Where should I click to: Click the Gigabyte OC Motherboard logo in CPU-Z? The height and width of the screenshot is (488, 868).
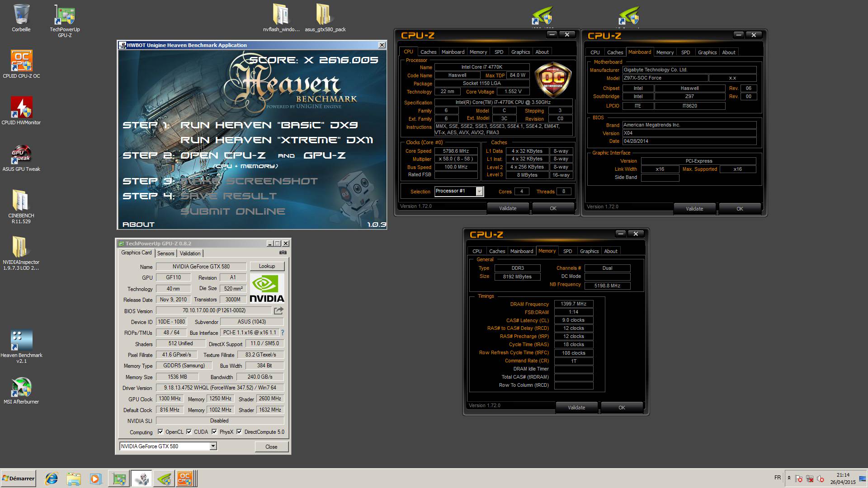tap(552, 80)
